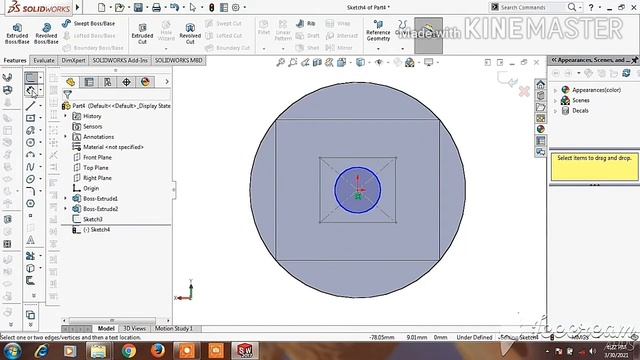Open Appearances task pane tab icon

click(x=540, y=129)
